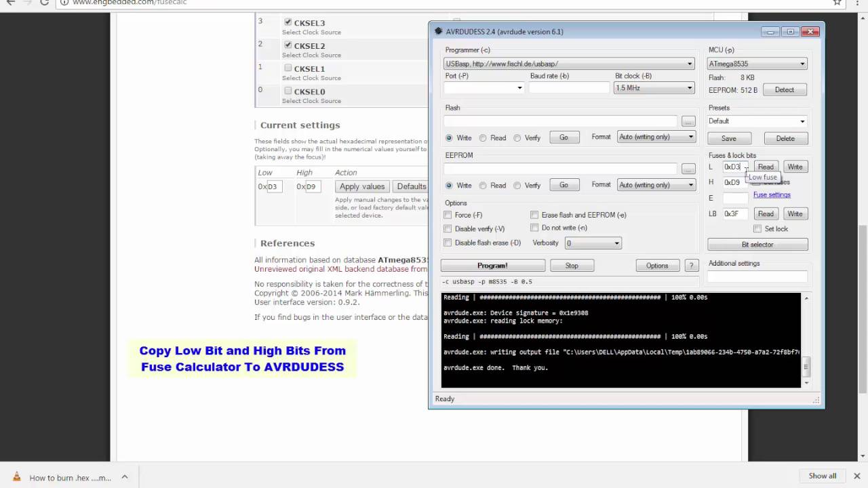Click Show all downloads button
868x488 pixels.
(823, 476)
